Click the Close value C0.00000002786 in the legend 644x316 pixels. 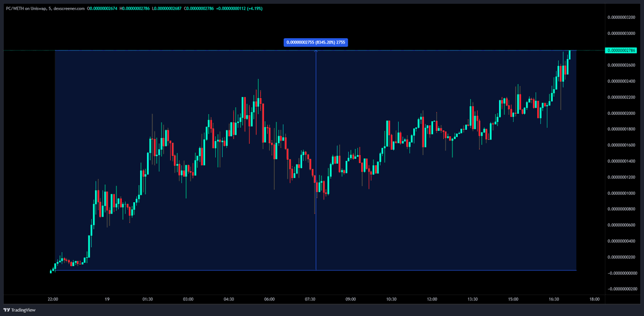click(200, 9)
